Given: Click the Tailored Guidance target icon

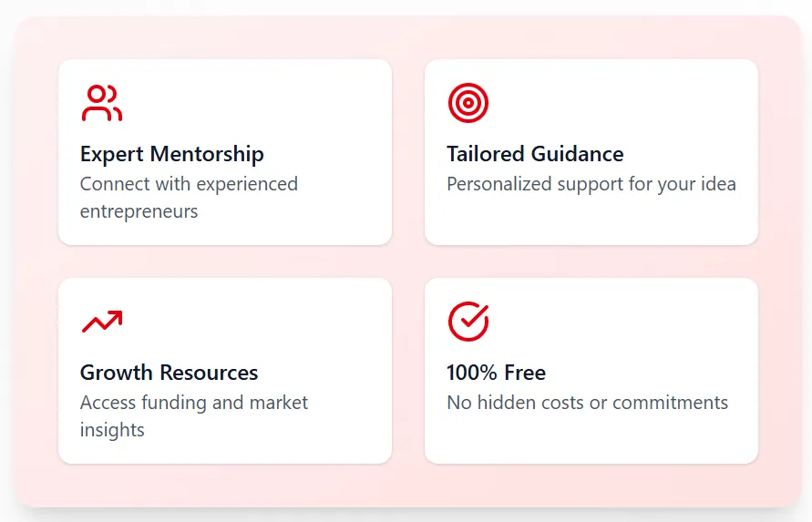Looking at the screenshot, I should [x=468, y=103].
